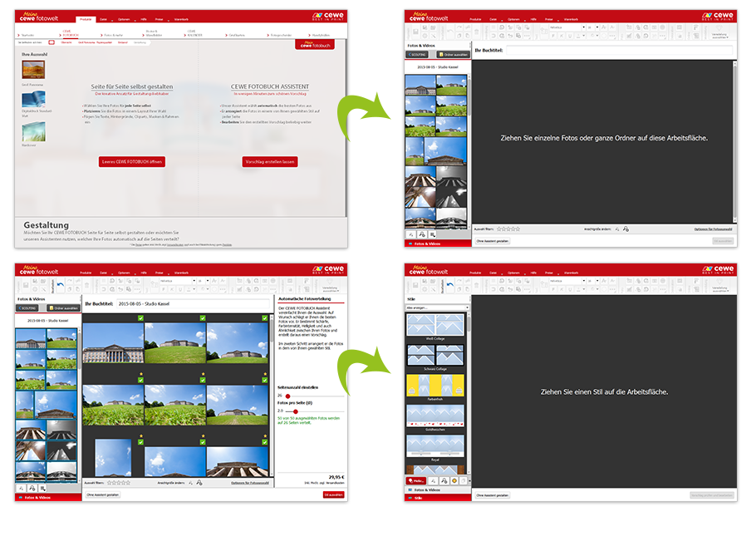This screenshot has height=536, width=756.
Task: Click small thumbnail size icon in top-right window
Action: 617,229
